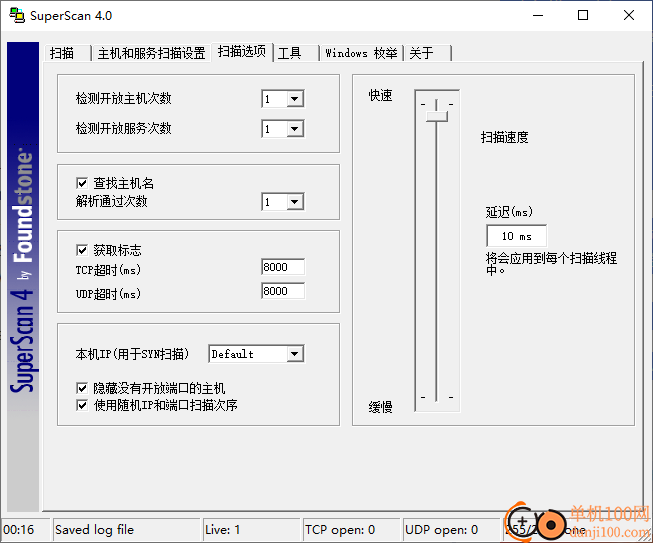The image size is (653, 543).
Task: Click the SuperScan app icon in title bar
Action: tap(17, 15)
